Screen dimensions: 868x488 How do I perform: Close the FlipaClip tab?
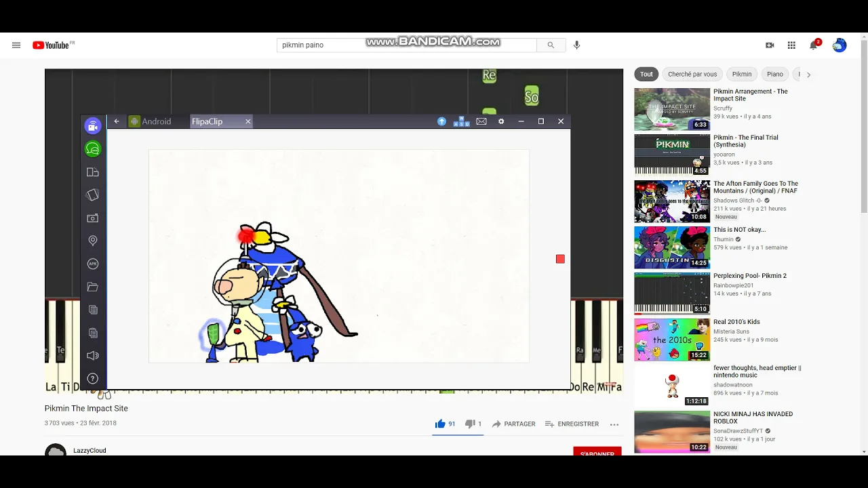pos(248,121)
